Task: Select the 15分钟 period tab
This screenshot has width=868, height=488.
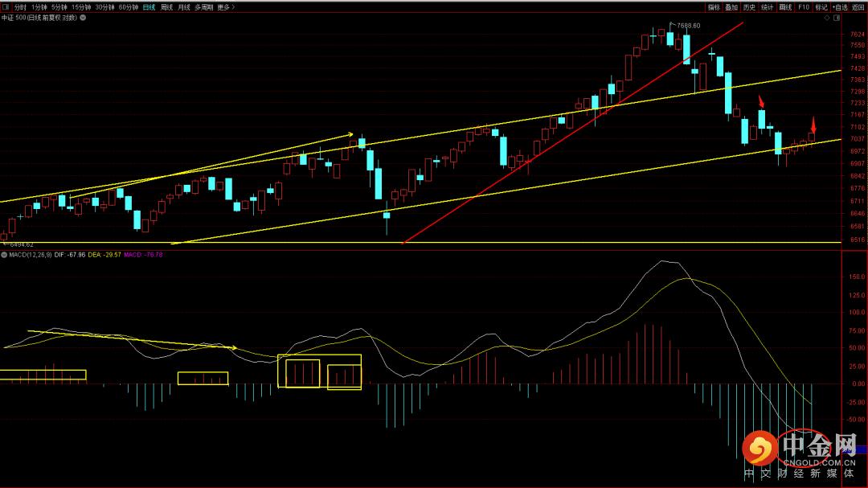Action: pos(81,7)
